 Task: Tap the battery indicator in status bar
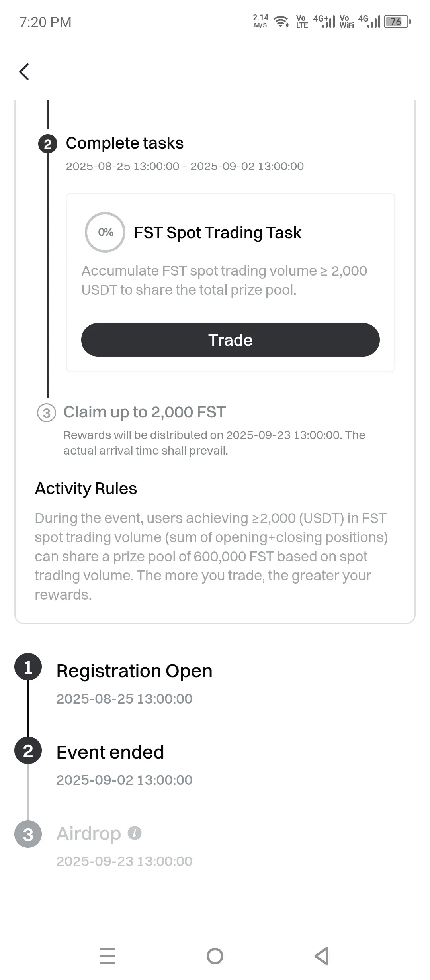[x=397, y=22]
